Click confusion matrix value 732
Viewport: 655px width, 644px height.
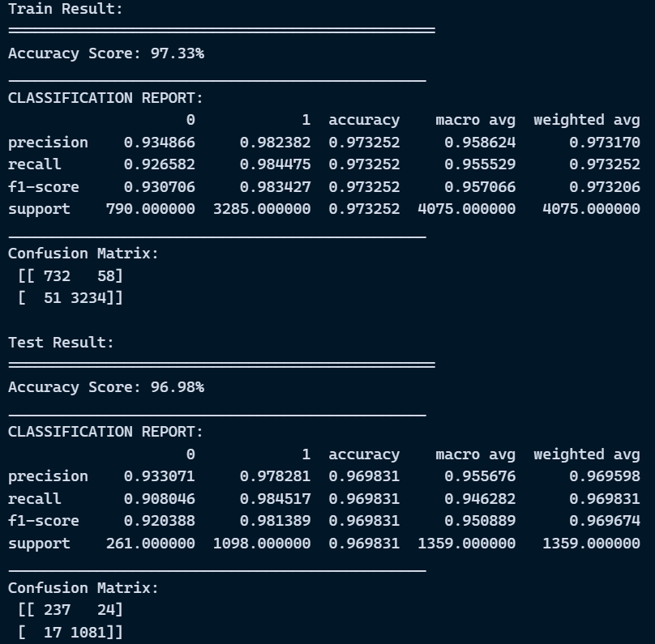(57, 276)
